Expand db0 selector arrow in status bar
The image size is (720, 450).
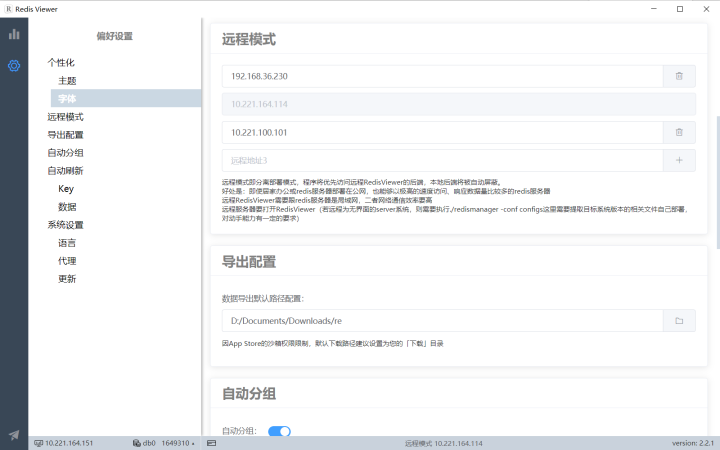(x=193, y=444)
